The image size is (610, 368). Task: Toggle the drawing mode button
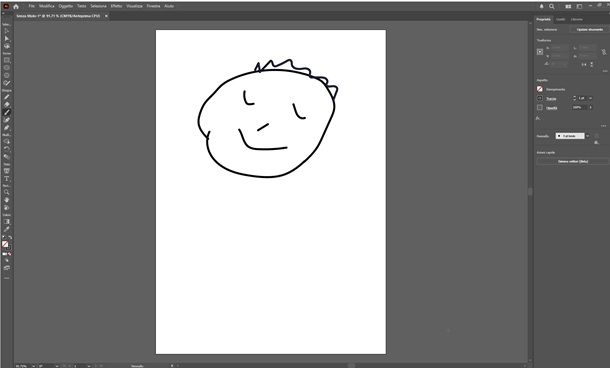pyautogui.click(x=7, y=260)
